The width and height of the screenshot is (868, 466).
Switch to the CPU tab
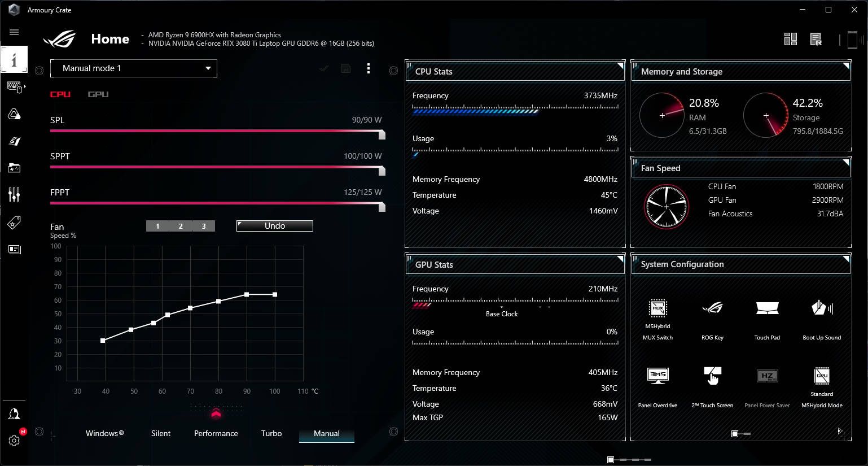[x=60, y=94]
